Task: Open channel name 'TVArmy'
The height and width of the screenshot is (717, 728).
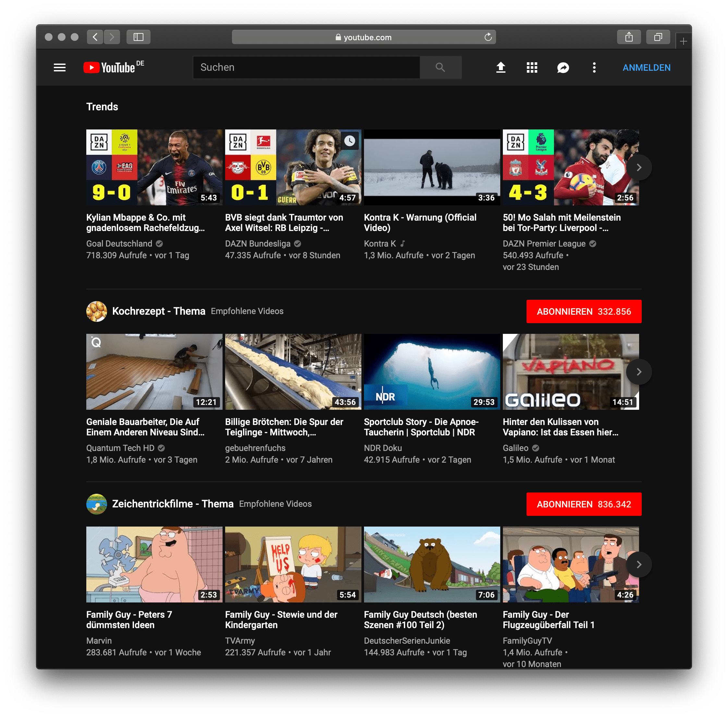Action: tap(240, 640)
